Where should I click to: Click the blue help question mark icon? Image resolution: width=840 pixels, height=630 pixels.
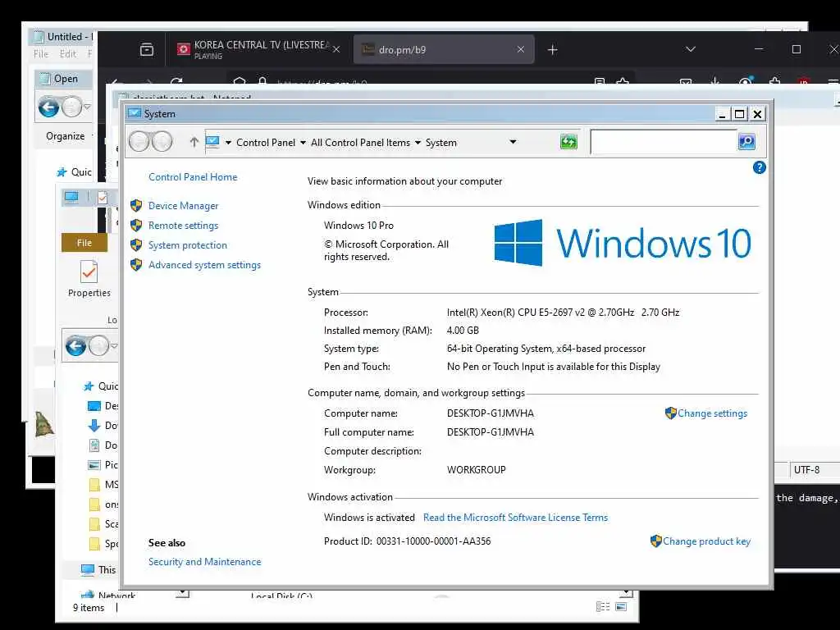tap(759, 167)
